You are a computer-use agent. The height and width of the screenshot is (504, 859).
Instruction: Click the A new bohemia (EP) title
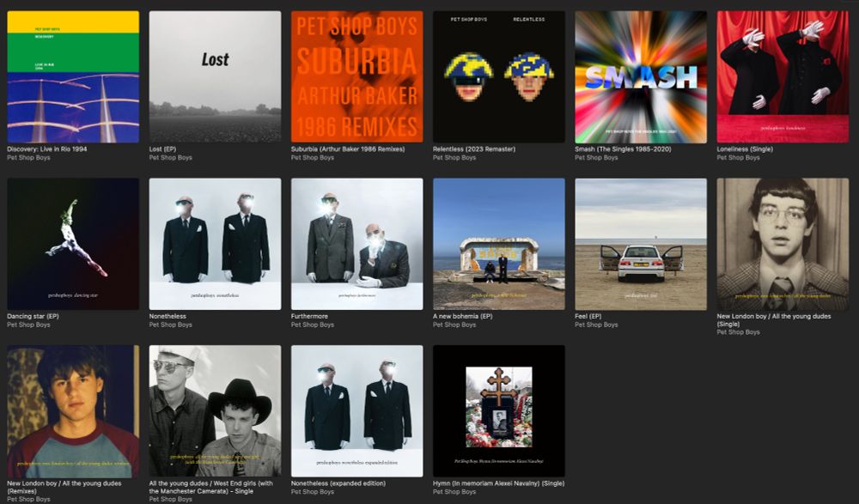pos(462,316)
